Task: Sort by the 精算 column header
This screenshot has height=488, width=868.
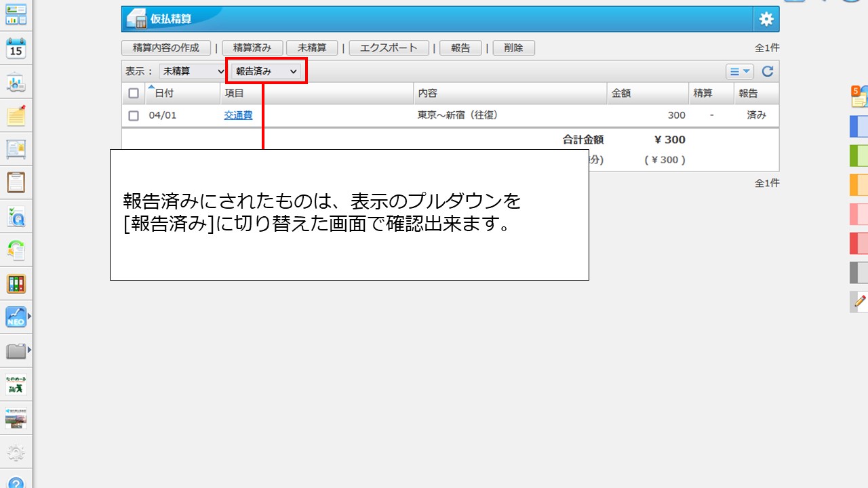Action: 702,94
